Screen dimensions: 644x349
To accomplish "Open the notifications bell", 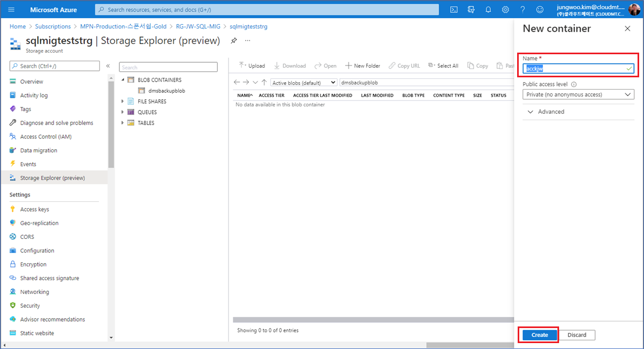I will coord(488,10).
